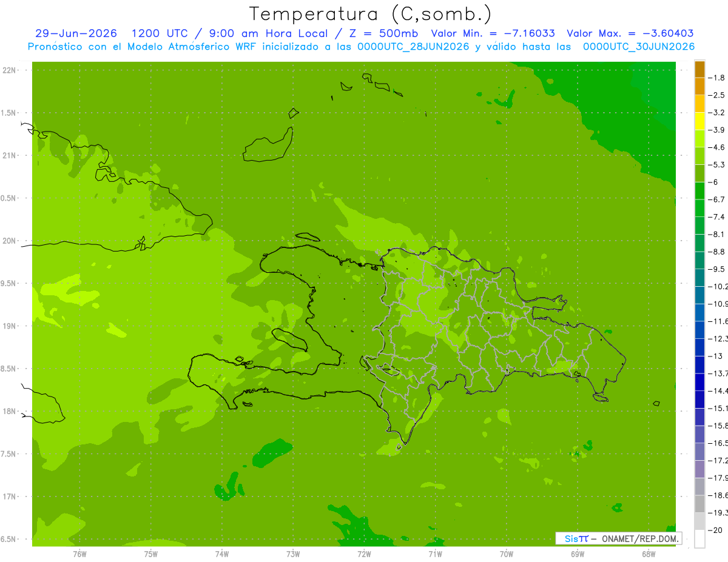Click the 'Valor Max. = -3.60403' text
The width and height of the screenshot is (728, 562).
[630, 34]
